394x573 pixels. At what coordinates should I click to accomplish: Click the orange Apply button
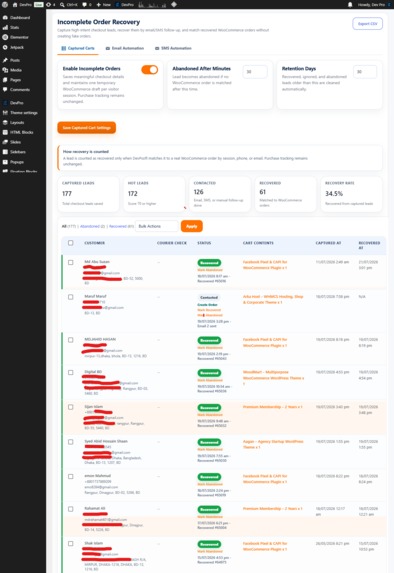click(192, 226)
